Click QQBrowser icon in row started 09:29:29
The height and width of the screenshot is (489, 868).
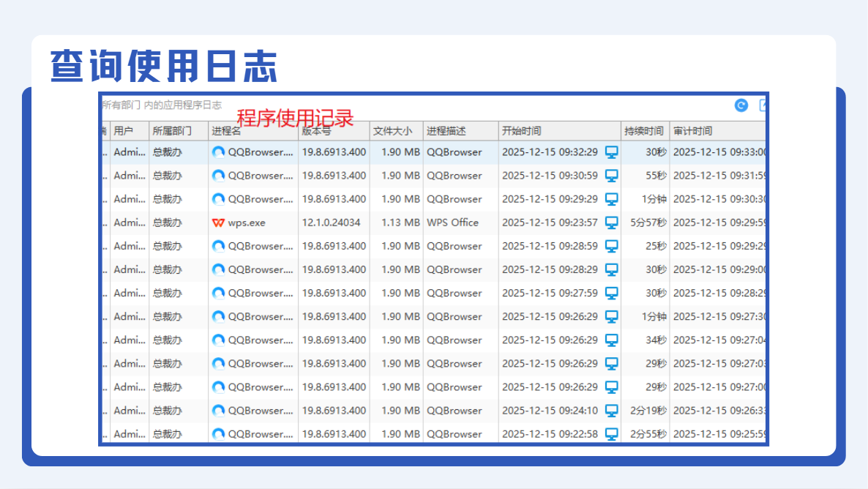218,199
